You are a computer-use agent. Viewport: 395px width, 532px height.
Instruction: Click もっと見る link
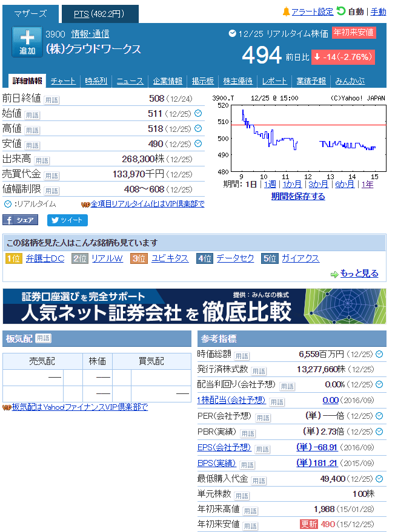pos(359,274)
